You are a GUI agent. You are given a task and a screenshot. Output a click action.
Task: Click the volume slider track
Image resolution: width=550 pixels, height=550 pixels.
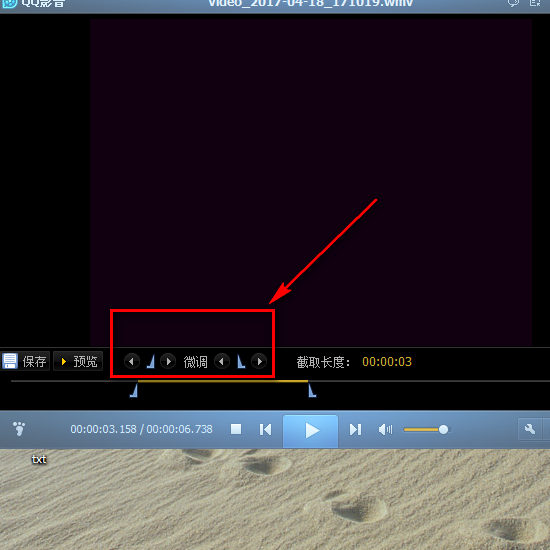[426, 429]
